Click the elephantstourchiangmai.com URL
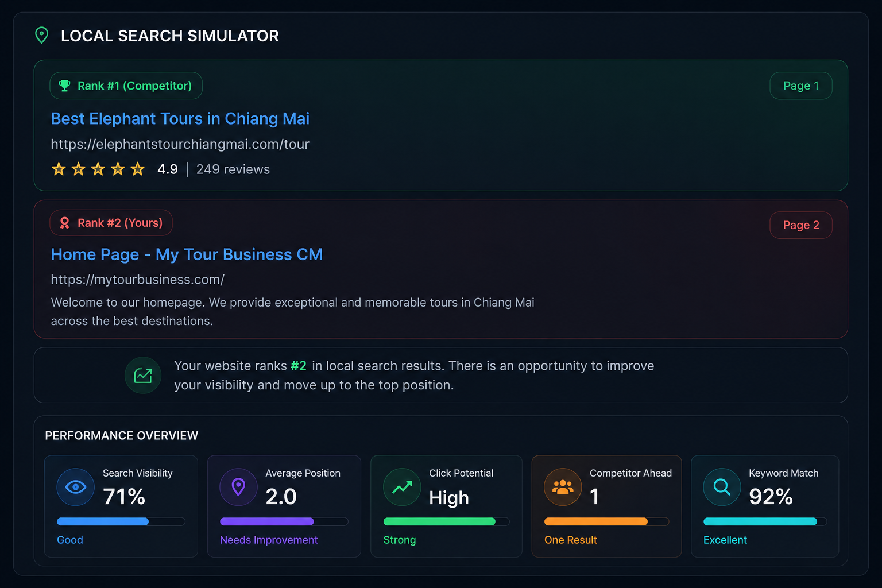This screenshot has height=588, width=882. (180, 144)
